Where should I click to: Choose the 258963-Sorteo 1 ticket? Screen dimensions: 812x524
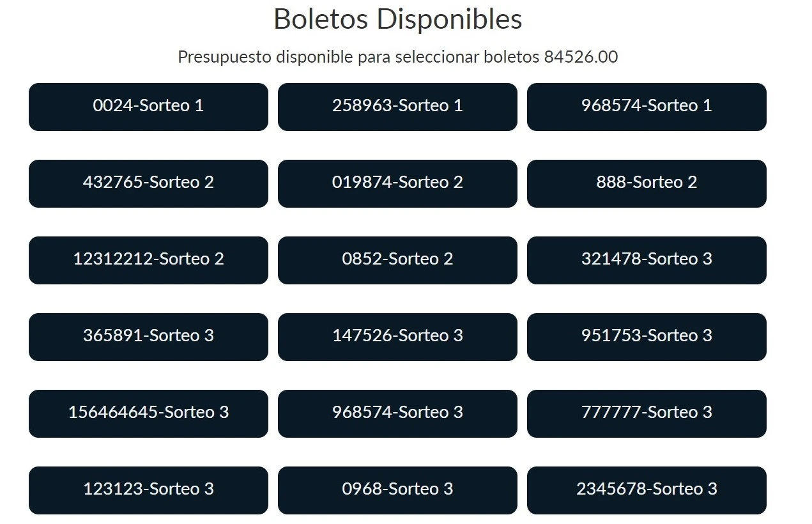coord(397,107)
